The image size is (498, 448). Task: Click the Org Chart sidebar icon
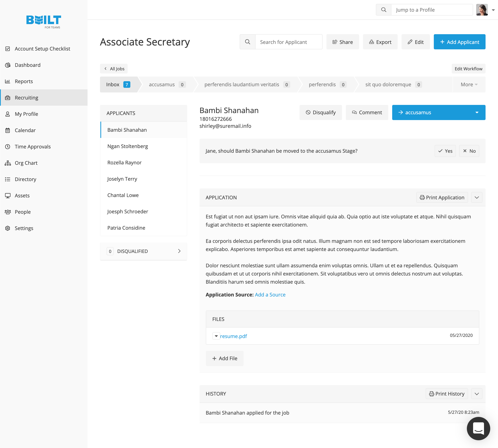[x=8, y=163]
